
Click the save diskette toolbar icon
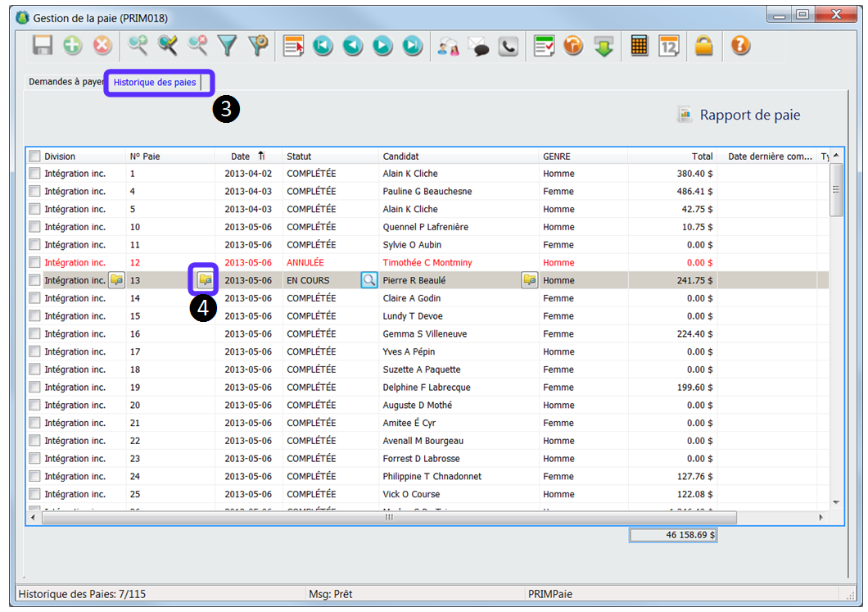pyautogui.click(x=42, y=47)
